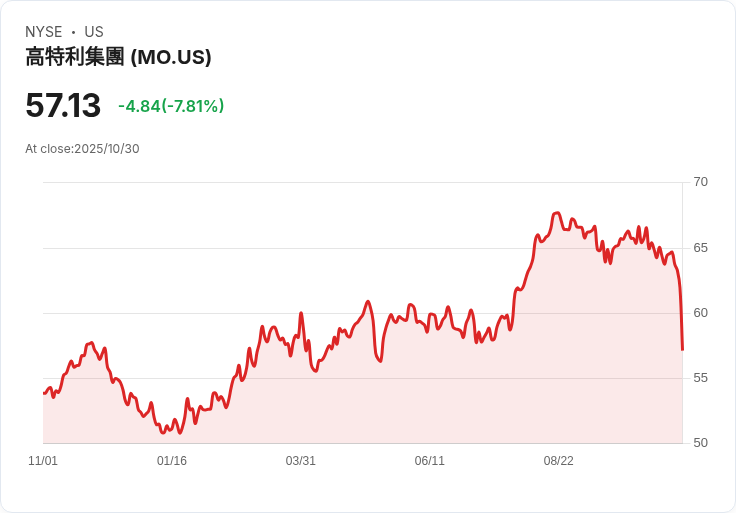The image size is (736, 513).
Task: Click the final plunge endpoint of the line
Action: [x=682, y=349]
